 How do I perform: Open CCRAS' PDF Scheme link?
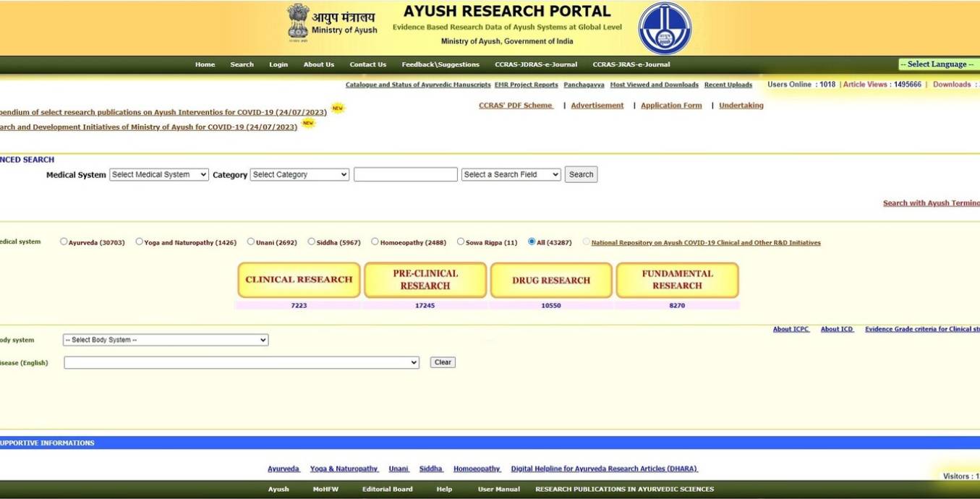click(516, 106)
